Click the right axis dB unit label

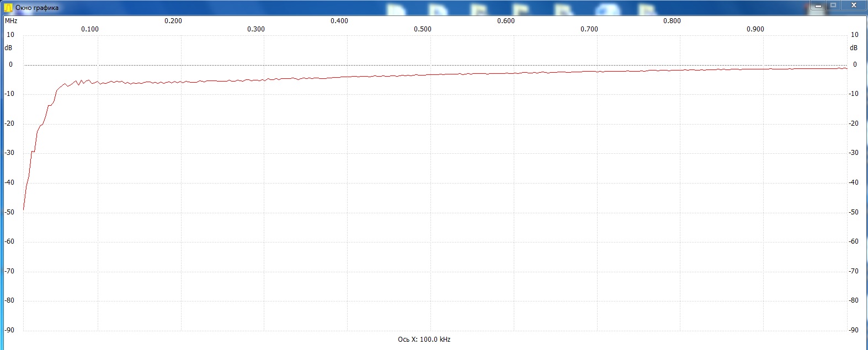point(854,48)
